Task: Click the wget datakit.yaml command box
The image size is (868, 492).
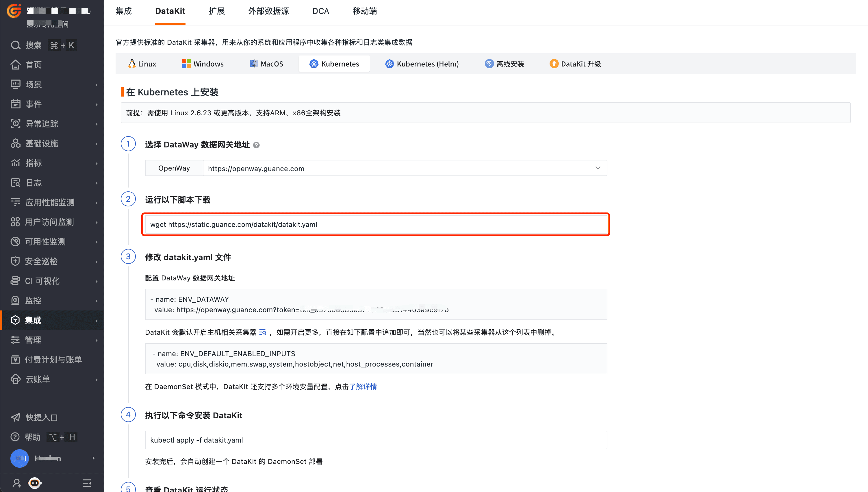Action: (x=376, y=224)
